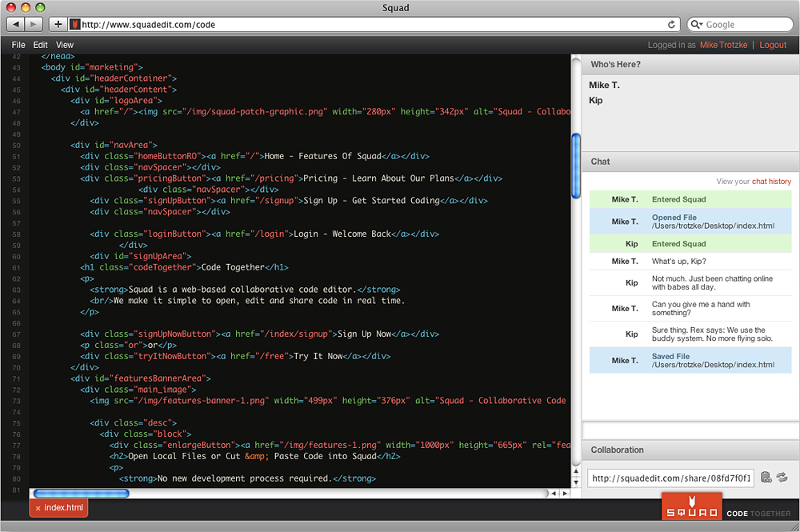
Task: Click the Chat panel header
Action: point(690,162)
